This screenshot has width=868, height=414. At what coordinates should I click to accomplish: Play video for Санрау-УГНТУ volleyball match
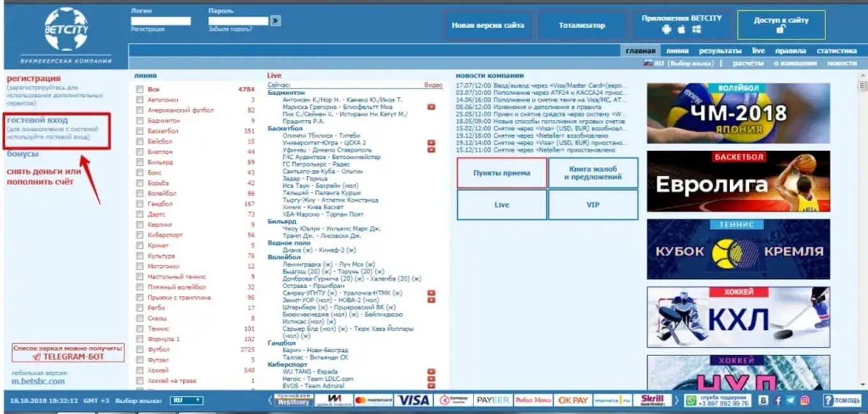[431, 293]
